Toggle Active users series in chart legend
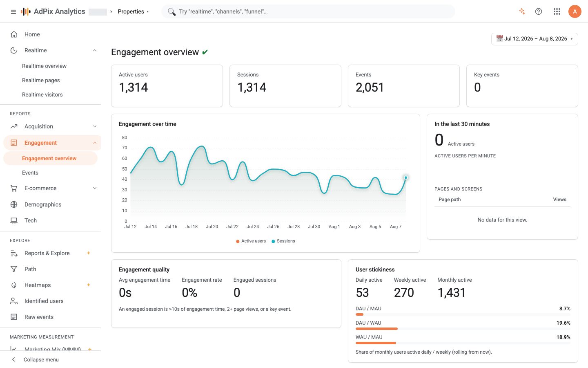588x368 pixels. pos(251,241)
